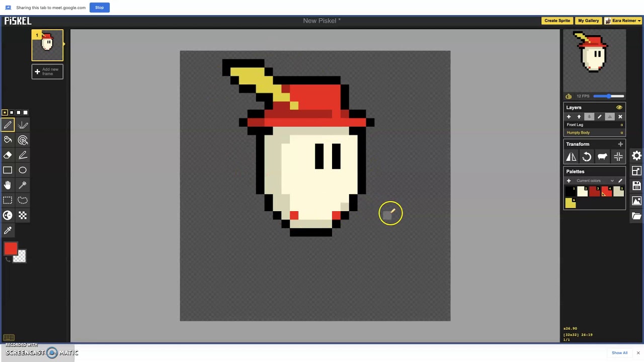Pick yellow palette color 6
This screenshot has width=644, height=362.
tap(570, 203)
